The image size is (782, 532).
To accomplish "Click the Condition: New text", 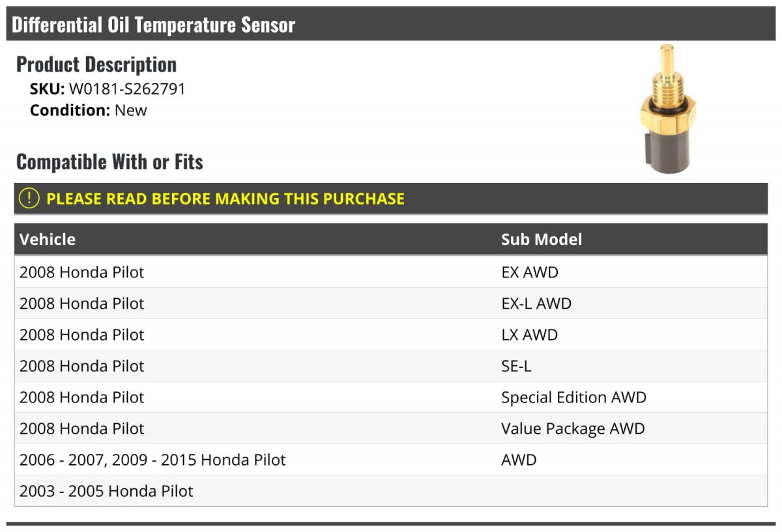I will 89,110.
